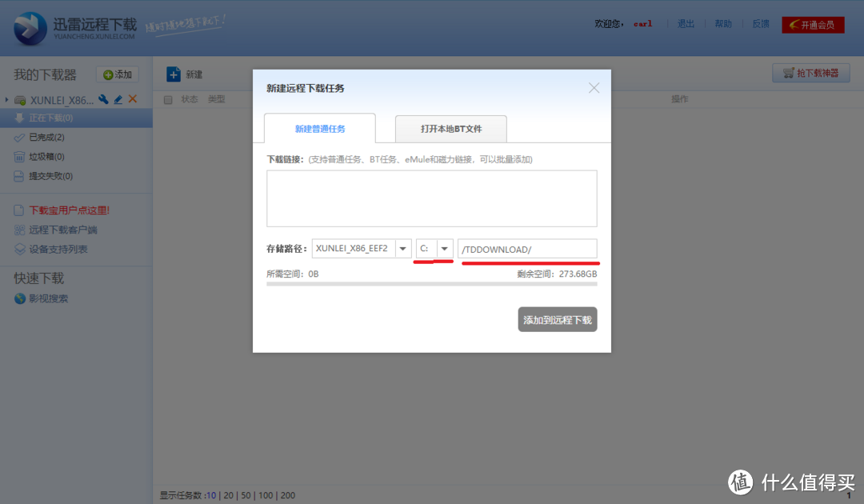864x504 pixels.
Task: Click the Xunlei logo at top left
Action: (x=32, y=28)
